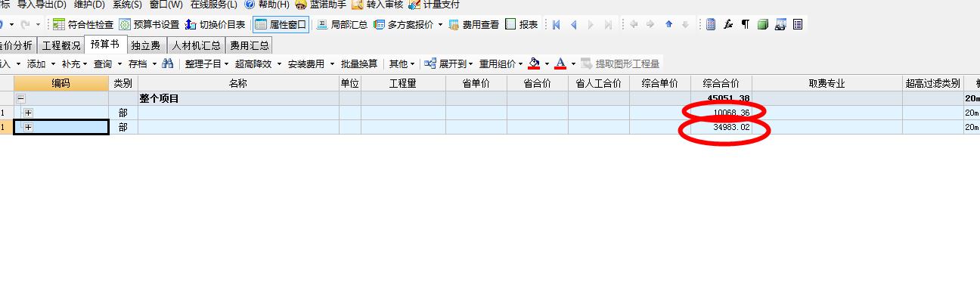
Task: Open the 超高降效 dropdown
Action: pyautogui.click(x=258, y=63)
